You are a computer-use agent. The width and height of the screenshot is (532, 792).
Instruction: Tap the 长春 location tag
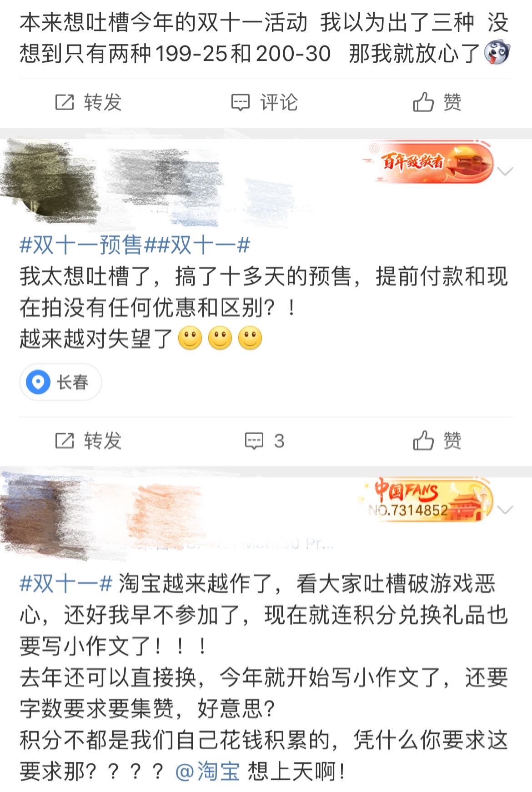click(60, 382)
